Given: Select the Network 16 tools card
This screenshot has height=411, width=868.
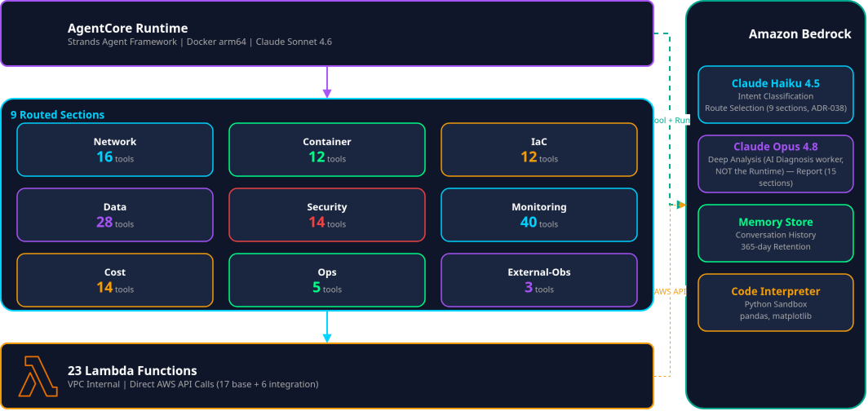Looking at the screenshot, I should pos(115,149).
